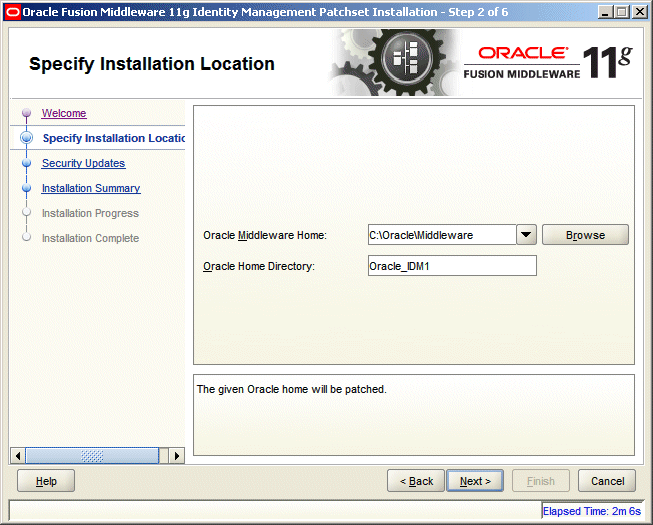Browse for Middleware Home folder

click(x=585, y=235)
